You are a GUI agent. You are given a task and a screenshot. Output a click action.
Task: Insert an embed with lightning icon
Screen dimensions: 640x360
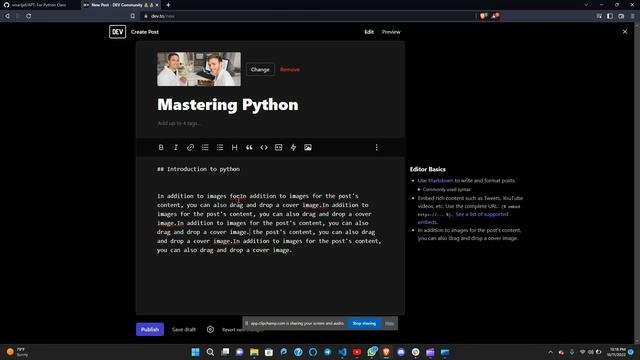(x=293, y=147)
